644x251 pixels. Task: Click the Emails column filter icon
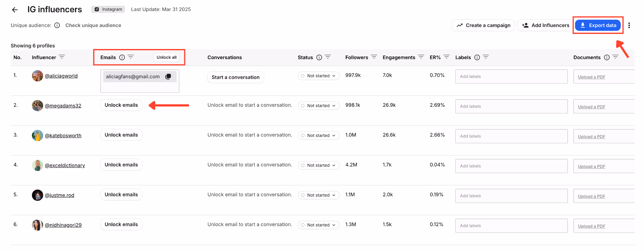pyautogui.click(x=131, y=57)
